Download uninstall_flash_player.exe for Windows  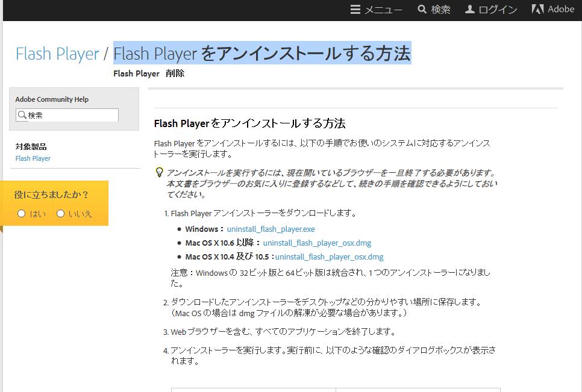pyautogui.click(x=271, y=229)
